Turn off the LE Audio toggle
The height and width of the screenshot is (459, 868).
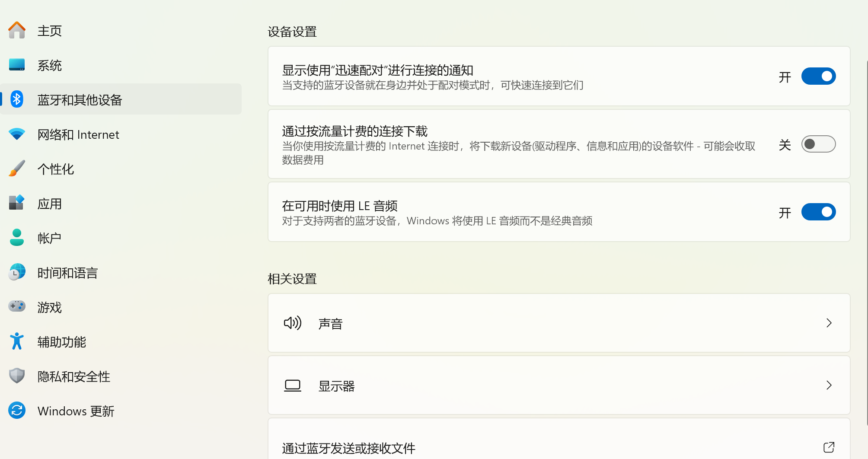tap(818, 212)
